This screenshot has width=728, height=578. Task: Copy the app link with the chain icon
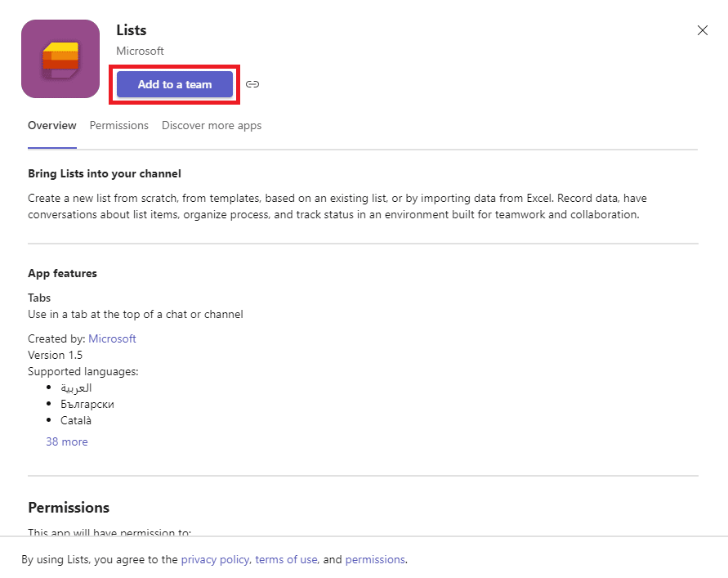point(252,84)
